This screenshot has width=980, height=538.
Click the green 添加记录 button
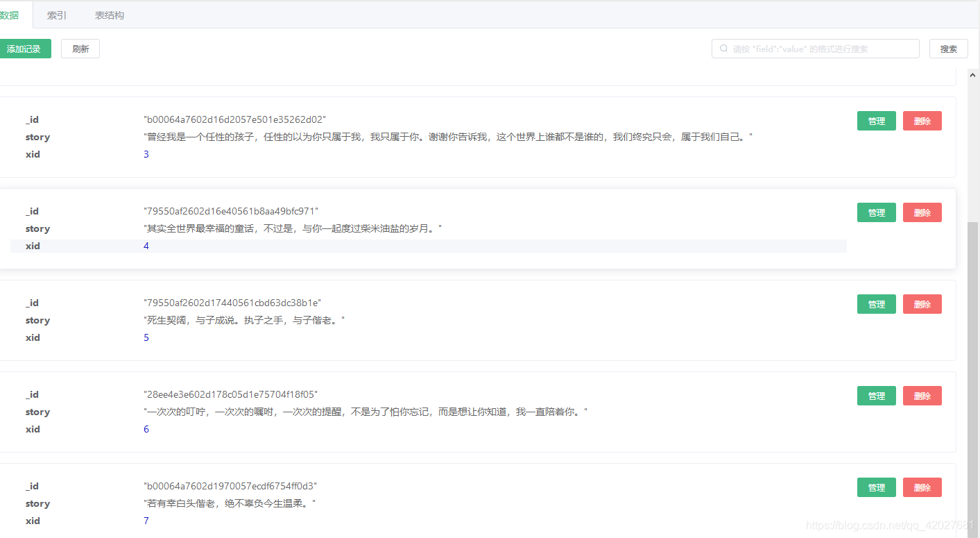coord(25,49)
